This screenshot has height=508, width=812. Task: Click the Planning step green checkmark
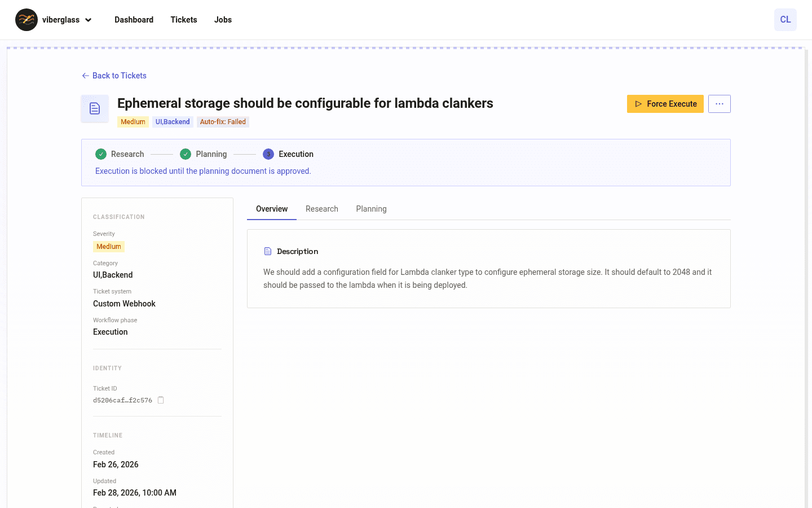tap(186, 154)
